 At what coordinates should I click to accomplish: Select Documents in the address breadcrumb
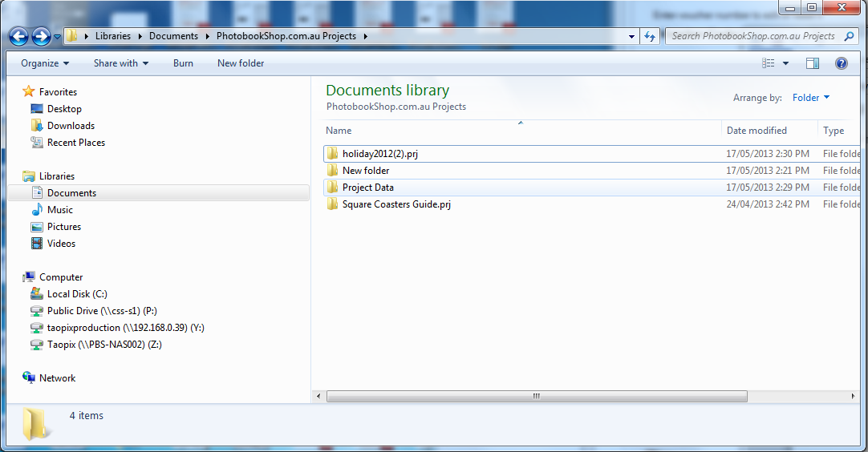click(173, 36)
